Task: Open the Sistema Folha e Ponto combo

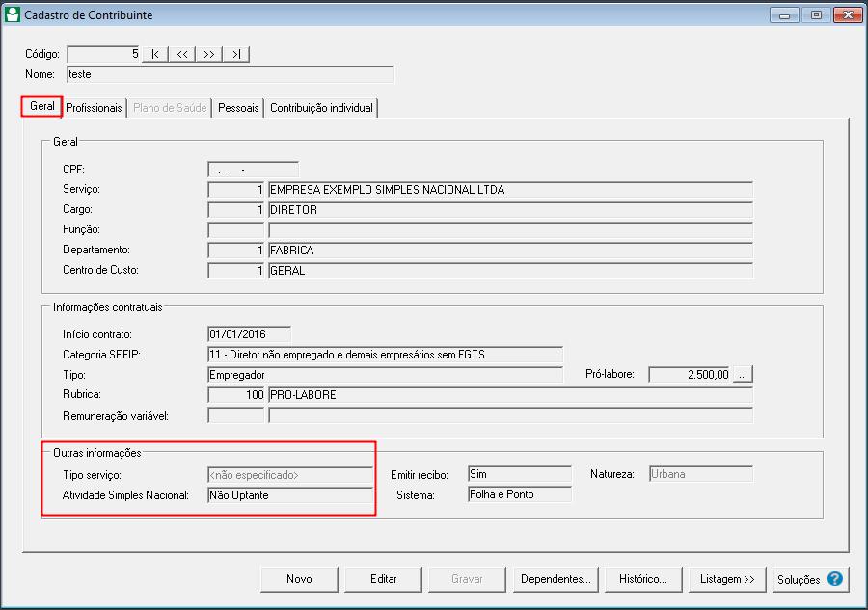Action: click(519, 494)
